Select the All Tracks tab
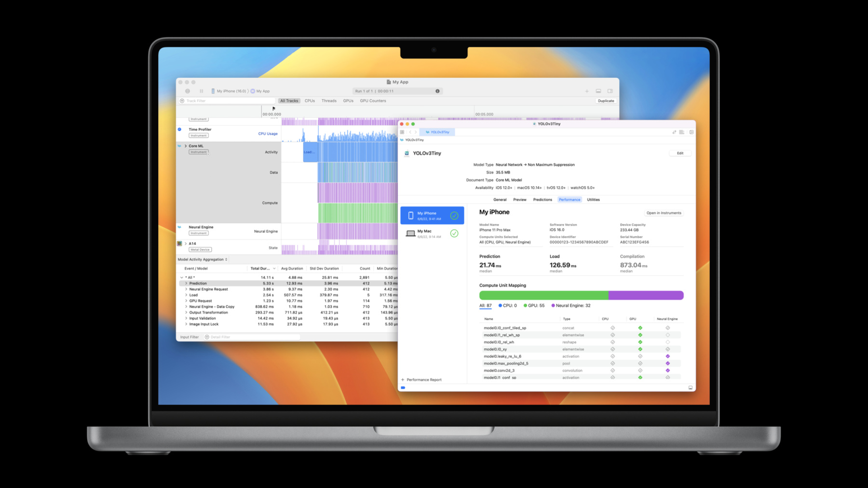Screen dimensions: 868x488 tap(289, 101)
